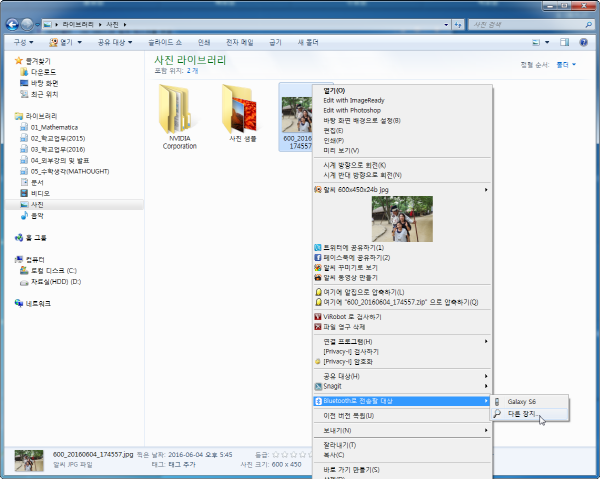
Task: Click the context menu photo preview
Action: [x=402, y=219]
